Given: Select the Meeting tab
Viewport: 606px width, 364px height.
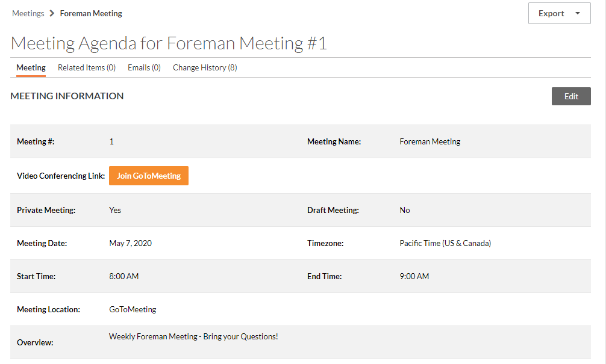Looking at the screenshot, I should (31, 67).
